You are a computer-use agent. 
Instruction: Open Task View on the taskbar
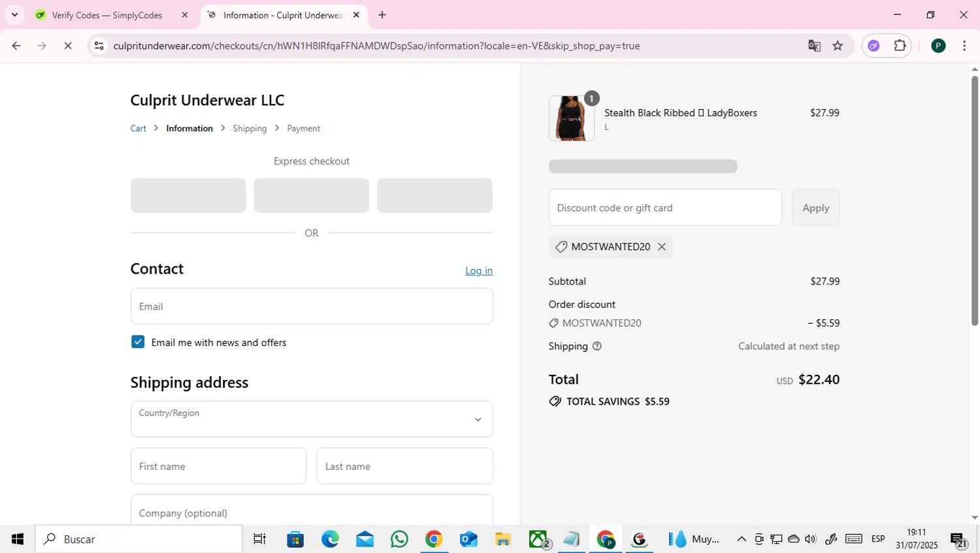[x=259, y=539]
